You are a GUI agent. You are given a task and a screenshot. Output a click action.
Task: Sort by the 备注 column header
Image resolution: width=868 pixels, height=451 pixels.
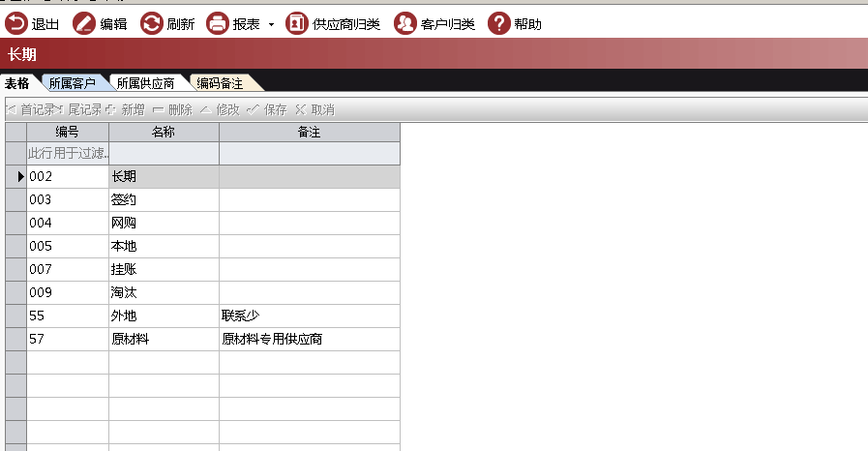point(310,132)
